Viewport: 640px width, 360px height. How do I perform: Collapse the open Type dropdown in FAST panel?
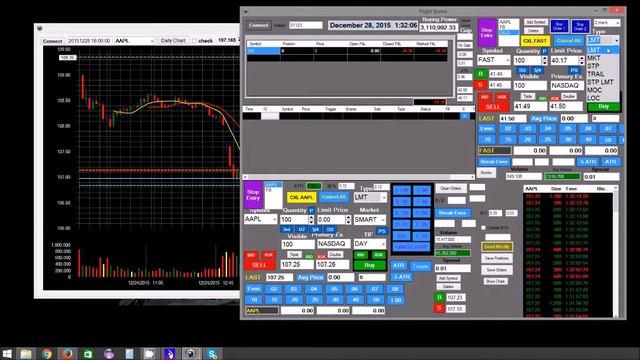(x=616, y=40)
